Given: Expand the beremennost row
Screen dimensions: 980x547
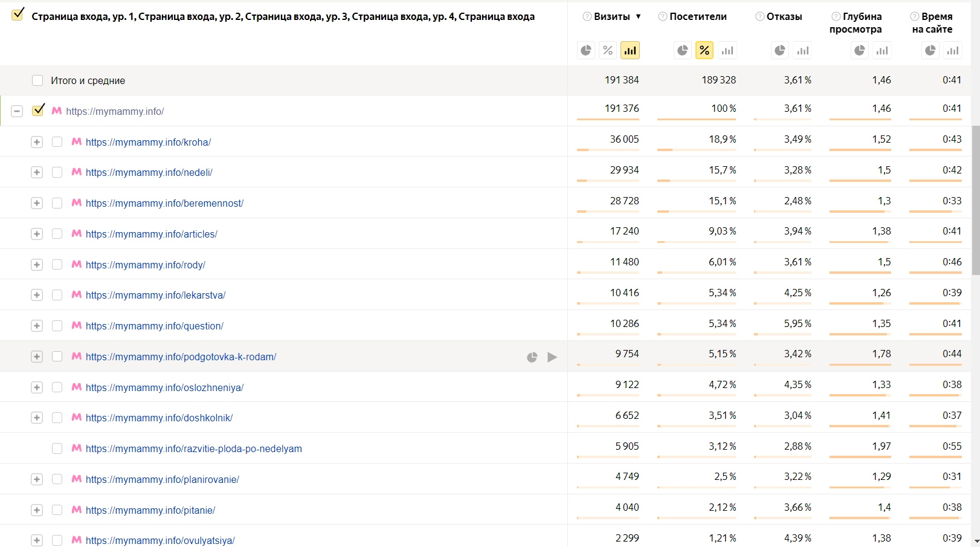Looking at the screenshot, I should point(37,203).
